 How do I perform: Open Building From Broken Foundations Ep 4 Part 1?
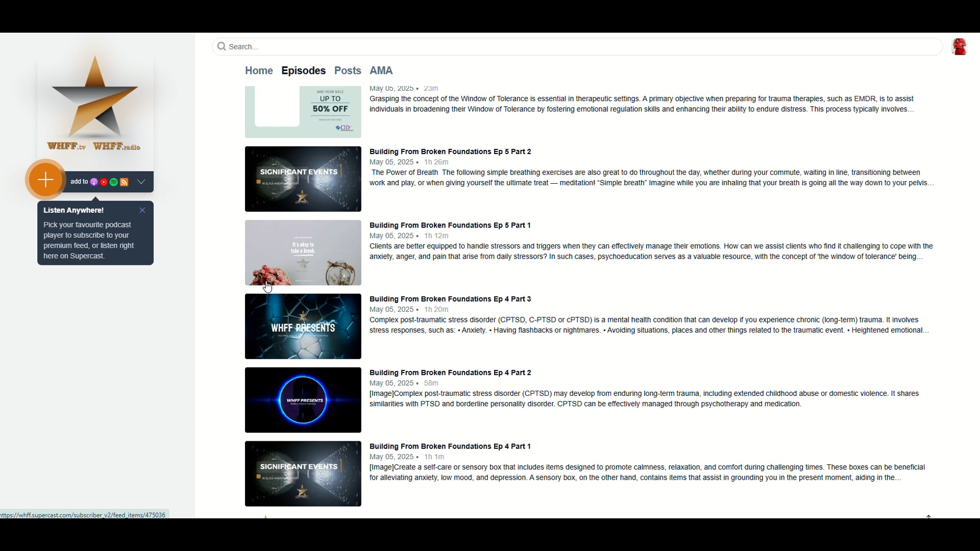tap(450, 446)
